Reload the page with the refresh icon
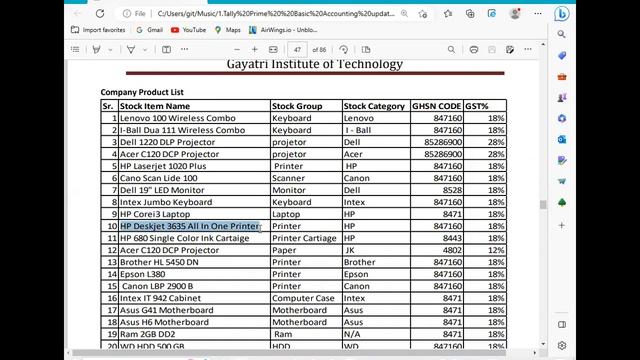This screenshot has height=360, width=640. (x=100, y=13)
